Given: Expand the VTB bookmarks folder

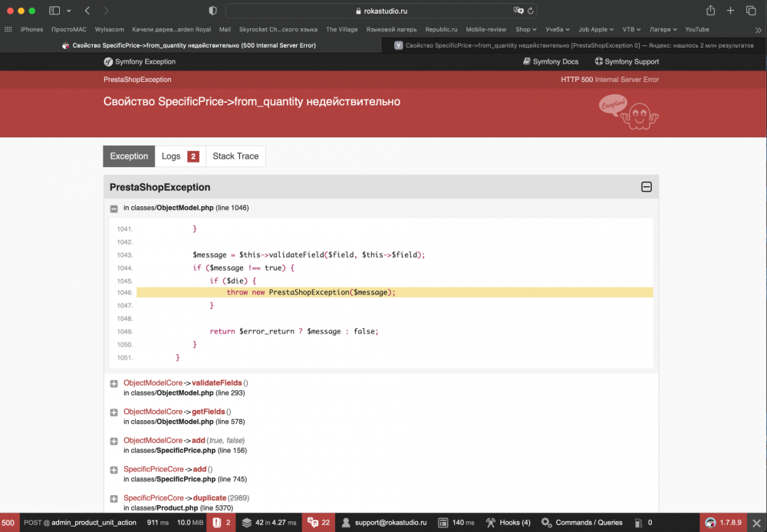Looking at the screenshot, I should 631,29.
